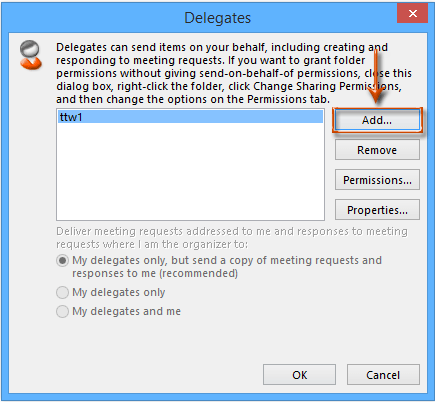
Task: Open Permissions... for the selected delegate
Action: [x=377, y=180]
